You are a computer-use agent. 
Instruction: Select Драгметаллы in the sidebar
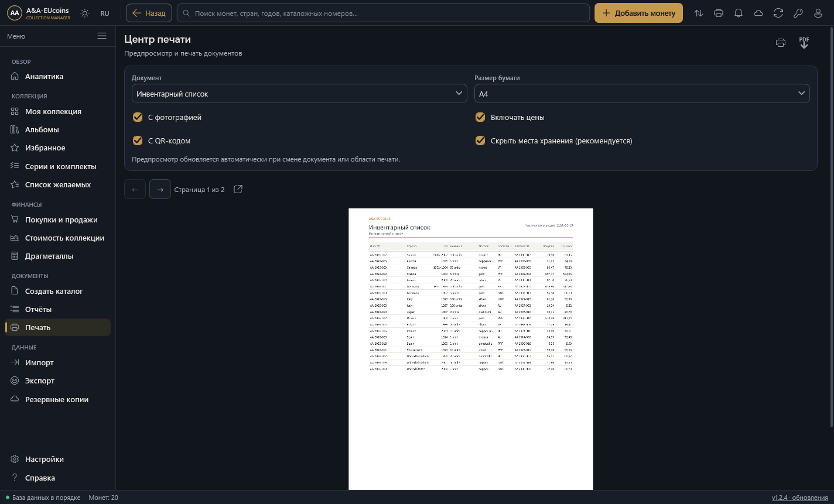[x=57, y=256]
